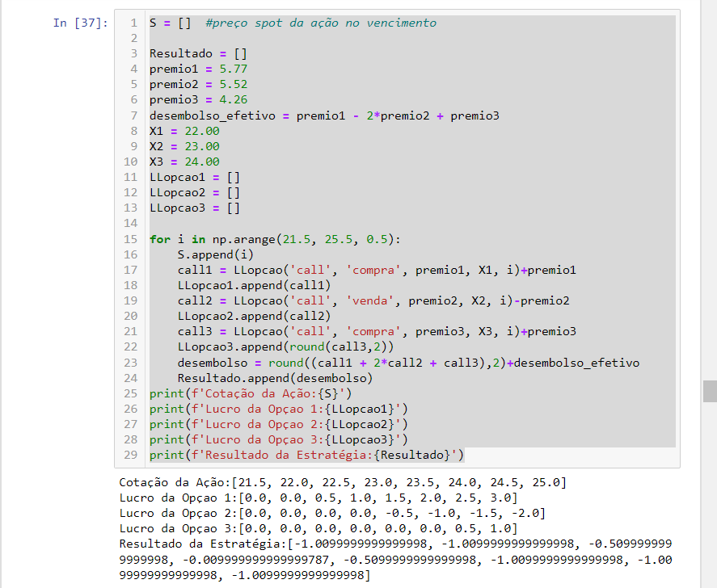This screenshot has width=717, height=588.
Task: Click the premio1 value 5.77
Action: (x=233, y=69)
